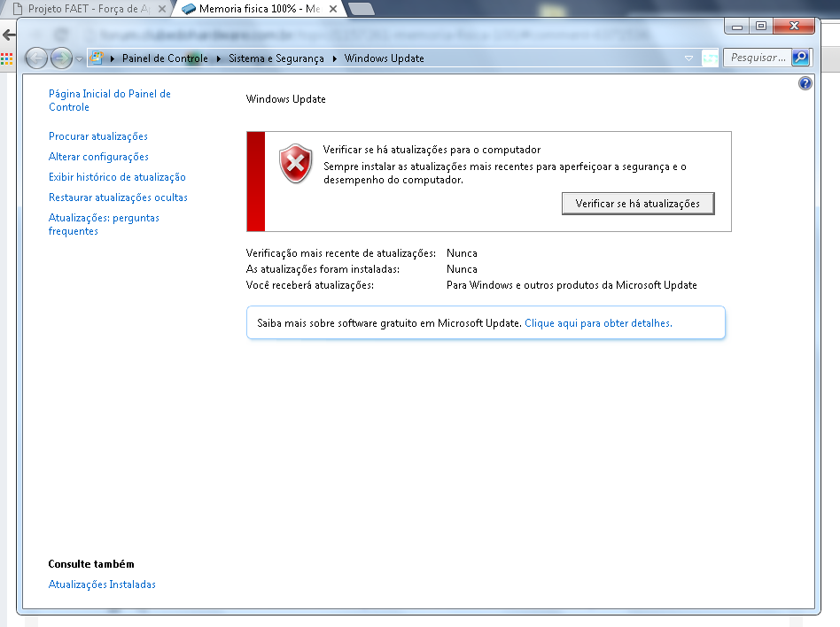Viewport: 840px width, 627px height.
Task: Click Procurar atualizações link
Action: [98, 136]
